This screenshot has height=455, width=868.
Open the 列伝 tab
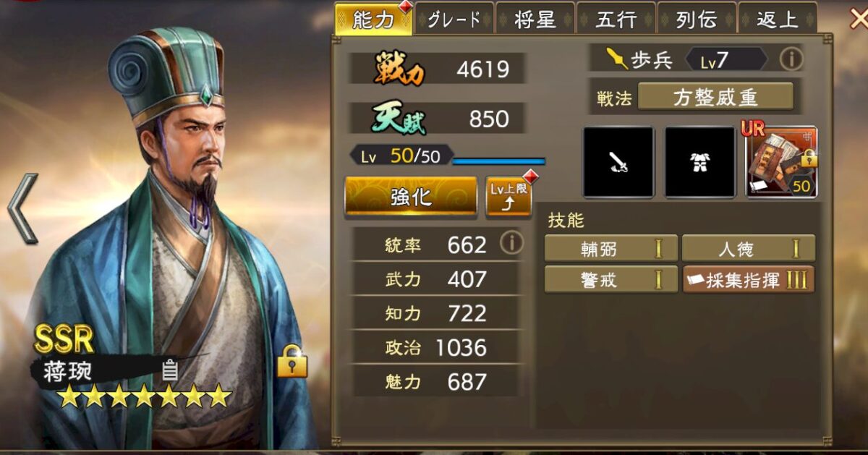point(697,19)
